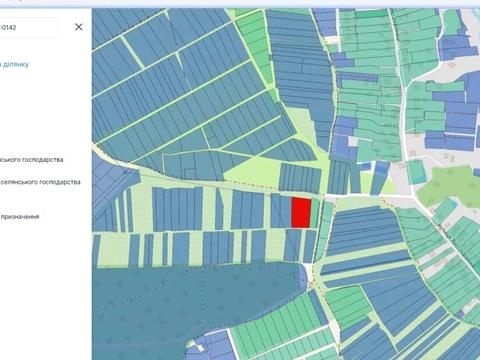Screen dimensions: 480x360
Task: Open the blue "ділянку" link
Action: 14,64
